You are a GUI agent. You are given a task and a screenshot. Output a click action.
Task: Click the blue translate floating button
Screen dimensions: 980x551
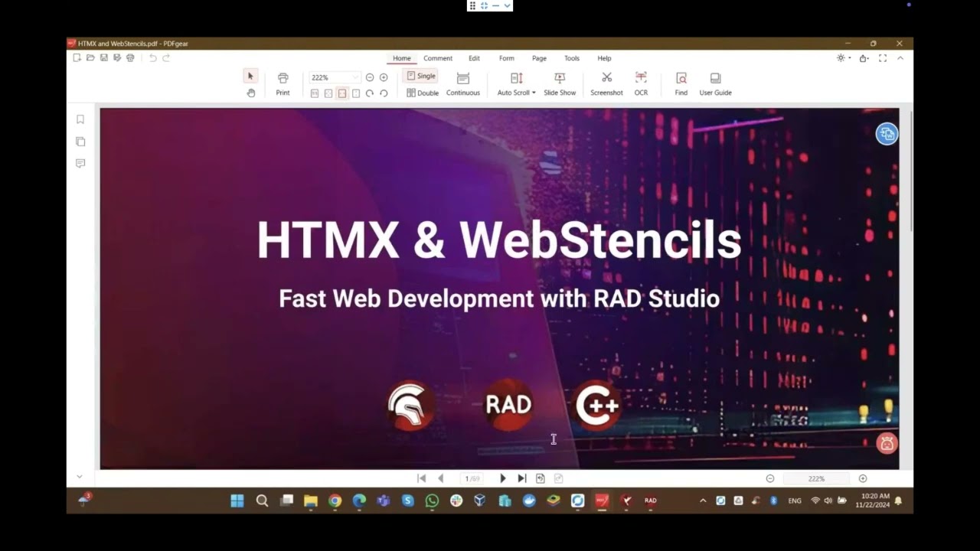coord(887,134)
